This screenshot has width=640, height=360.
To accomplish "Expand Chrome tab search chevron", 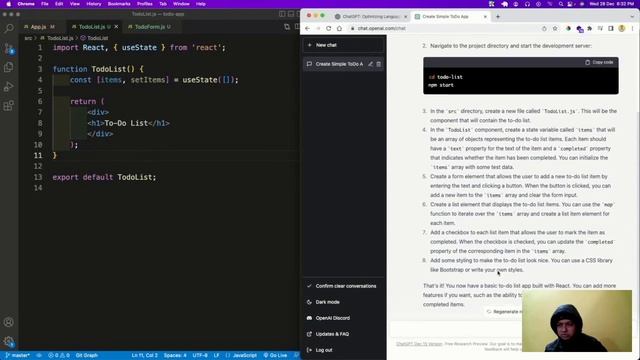I will coord(632,17).
